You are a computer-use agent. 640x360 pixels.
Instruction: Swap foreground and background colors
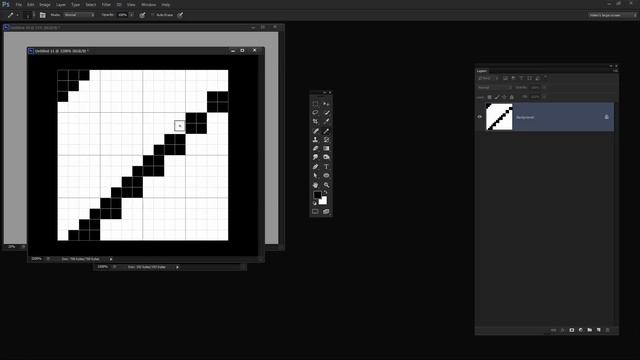coord(325,193)
